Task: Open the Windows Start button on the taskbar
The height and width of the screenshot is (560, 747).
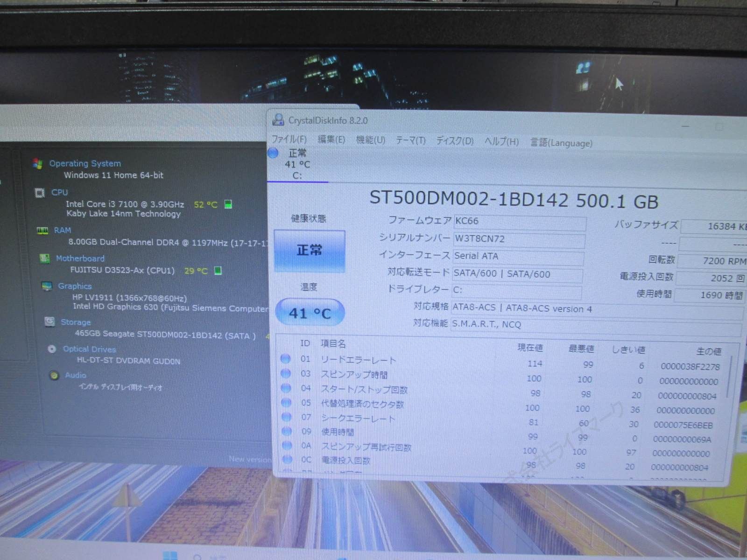Action: pyautogui.click(x=170, y=555)
